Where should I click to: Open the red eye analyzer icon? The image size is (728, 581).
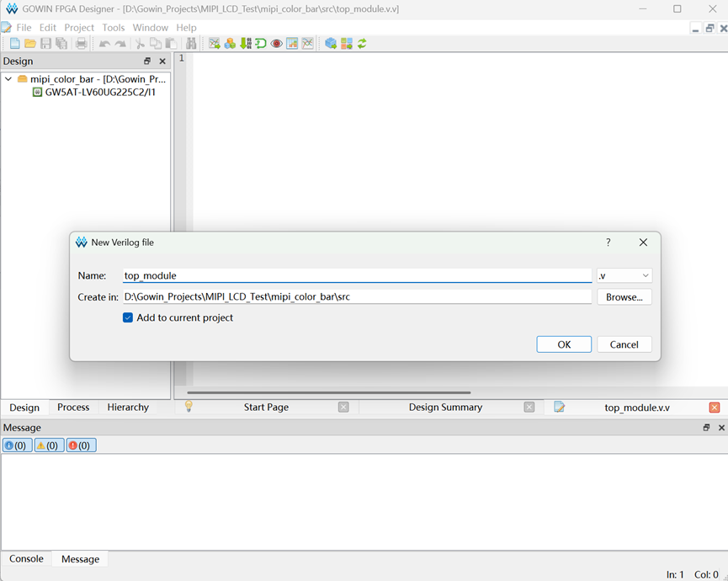tap(277, 44)
